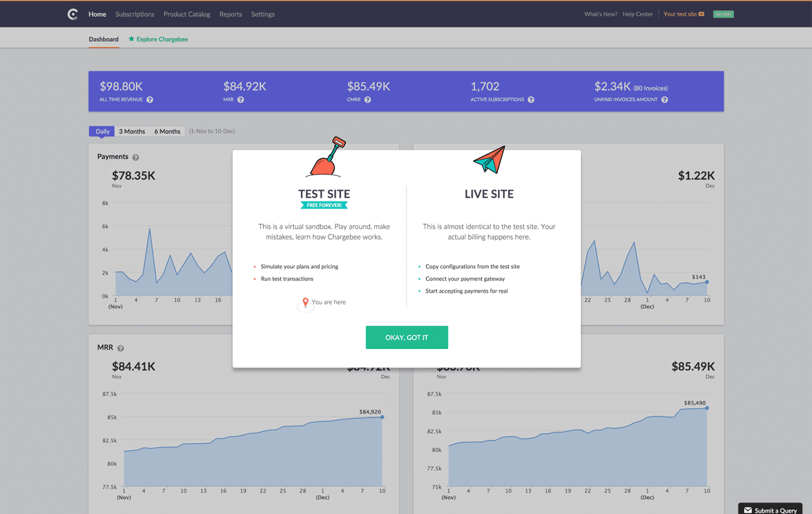The width and height of the screenshot is (812, 514).
Task: Switch the chart range to 6 Months
Action: tap(167, 132)
